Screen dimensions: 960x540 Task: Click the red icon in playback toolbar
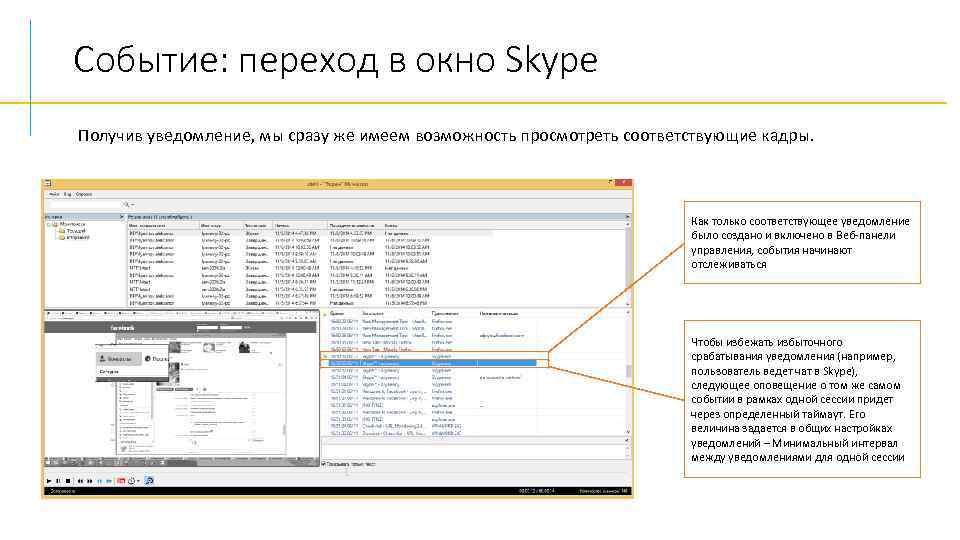pyautogui.click(x=121, y=481)
